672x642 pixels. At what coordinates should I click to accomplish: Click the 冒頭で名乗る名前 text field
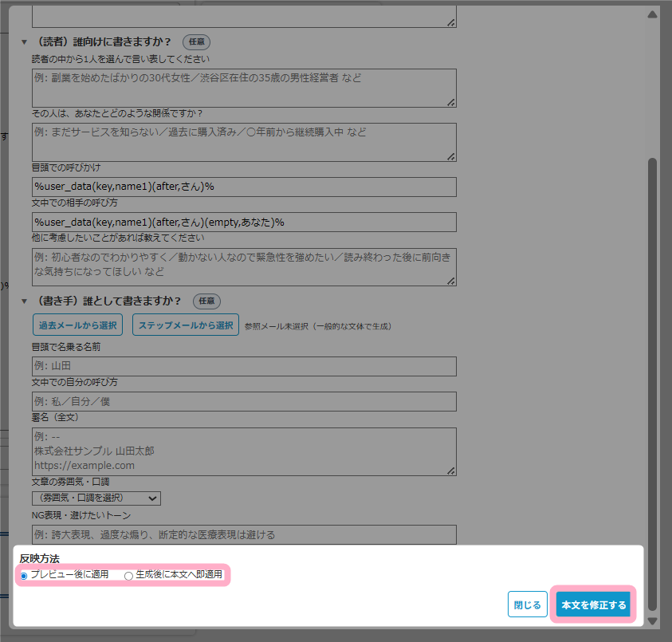244,366
